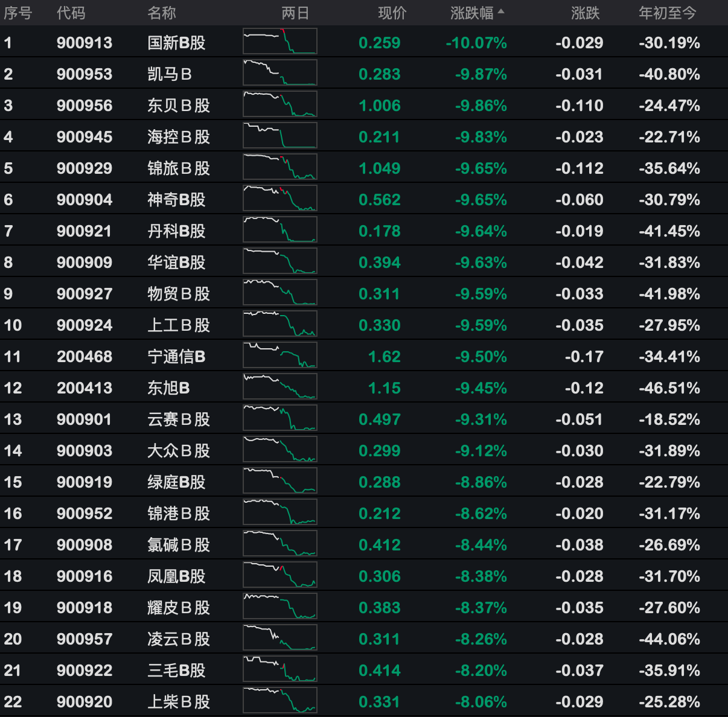Select the 云赛B股 row name
This screenshot has width=728, height=717.
tap(179, 419)
